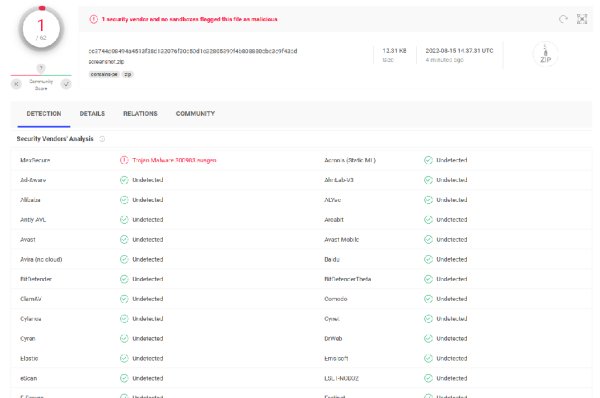The image size is (600, 398).
Task: Click the check icon in Cyren row
Action: click(x=124, y=339)
